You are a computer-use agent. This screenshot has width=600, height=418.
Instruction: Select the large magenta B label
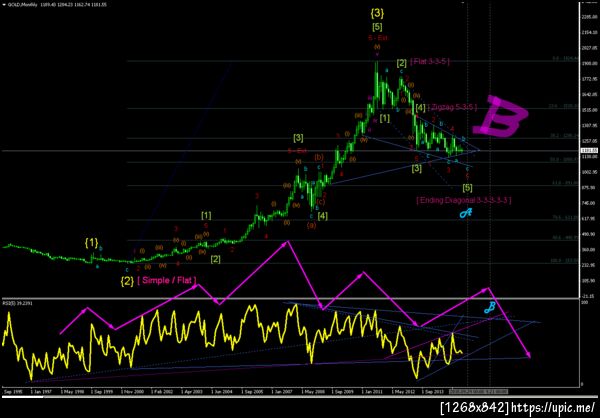[x=500, y=117]
